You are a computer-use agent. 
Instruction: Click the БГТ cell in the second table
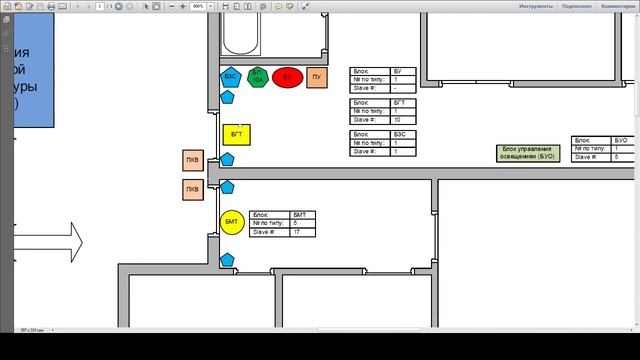click(x=403, y=103)
